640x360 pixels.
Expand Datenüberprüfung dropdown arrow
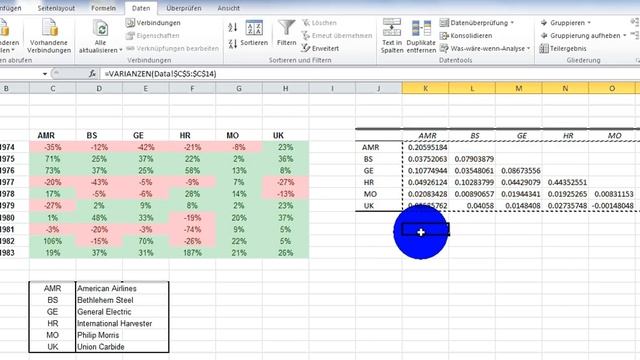click(512, 23)
